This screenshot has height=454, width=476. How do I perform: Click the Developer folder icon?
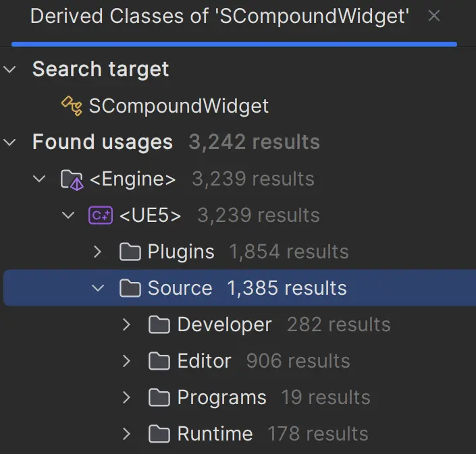coord(159,325)
